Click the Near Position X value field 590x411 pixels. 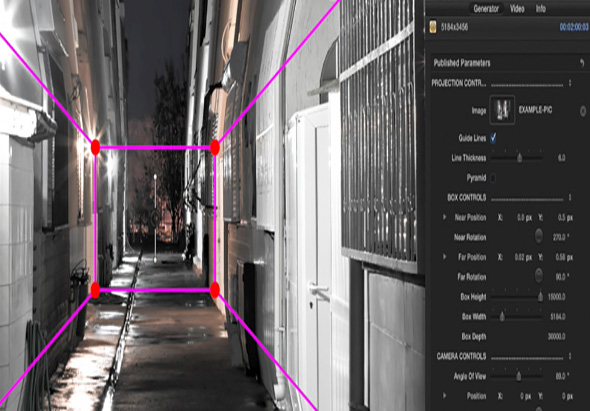coord(525,218)
